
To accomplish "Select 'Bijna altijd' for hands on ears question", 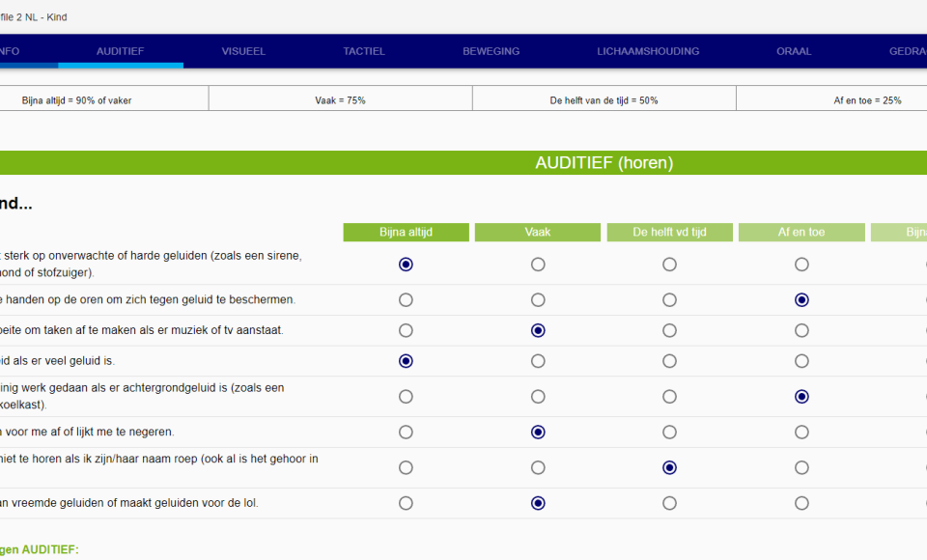I will tap(406, 300).
